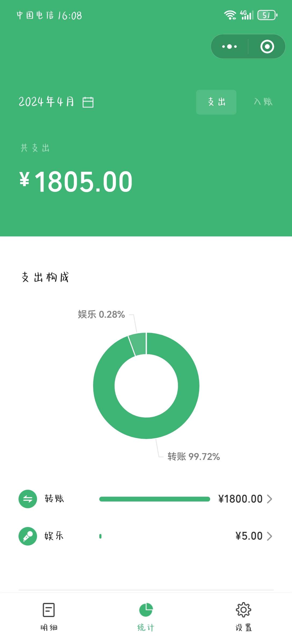Tap the mini program close circle icon
Viewport: 292px width, 644px height.
[x=267, y=46]
